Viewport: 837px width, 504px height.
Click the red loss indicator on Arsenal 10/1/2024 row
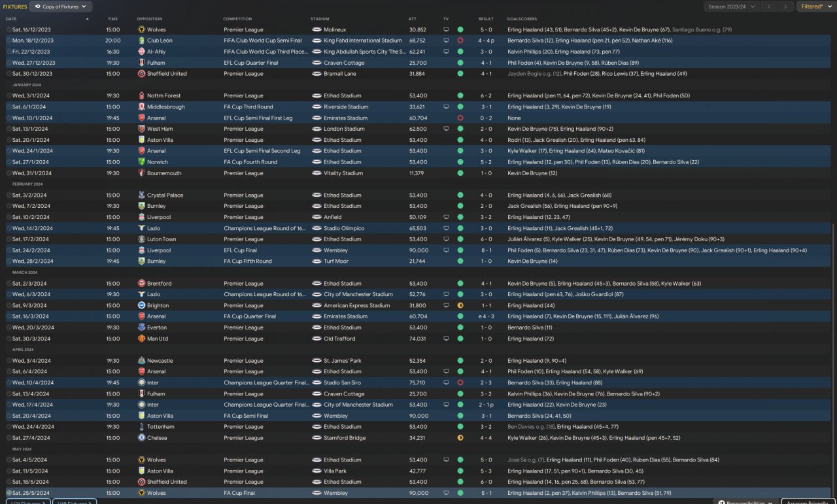click(460, 118)
